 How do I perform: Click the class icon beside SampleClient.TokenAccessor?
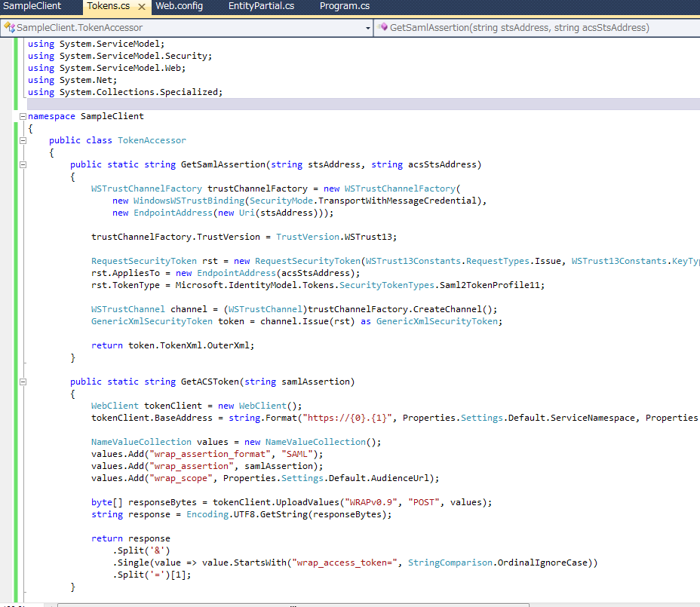pyautogui.click(x=9, y=28)
